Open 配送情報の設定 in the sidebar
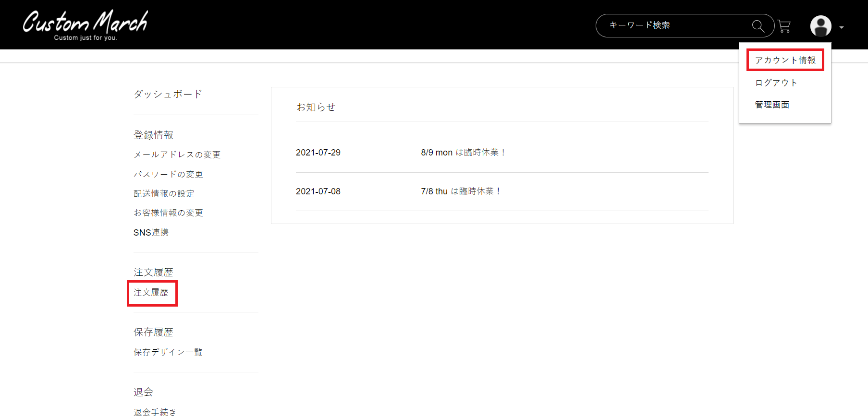This screenshot has height=416, width=868. click(164, 193)
